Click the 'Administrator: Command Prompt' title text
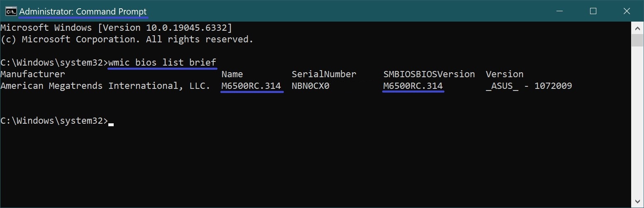Screen dimensions: 644x208 [x=83, y=12]
